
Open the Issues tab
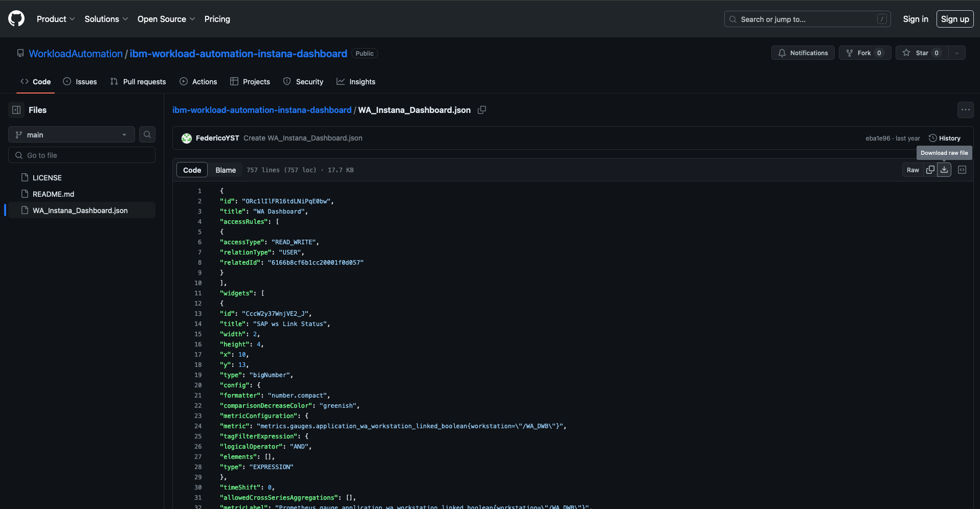point(80,82)
